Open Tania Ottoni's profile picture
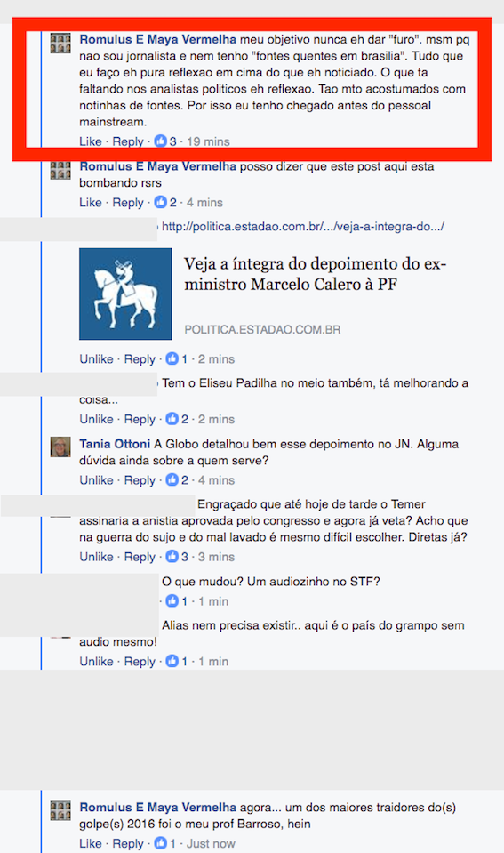504x853 pixels. point(60,447)
